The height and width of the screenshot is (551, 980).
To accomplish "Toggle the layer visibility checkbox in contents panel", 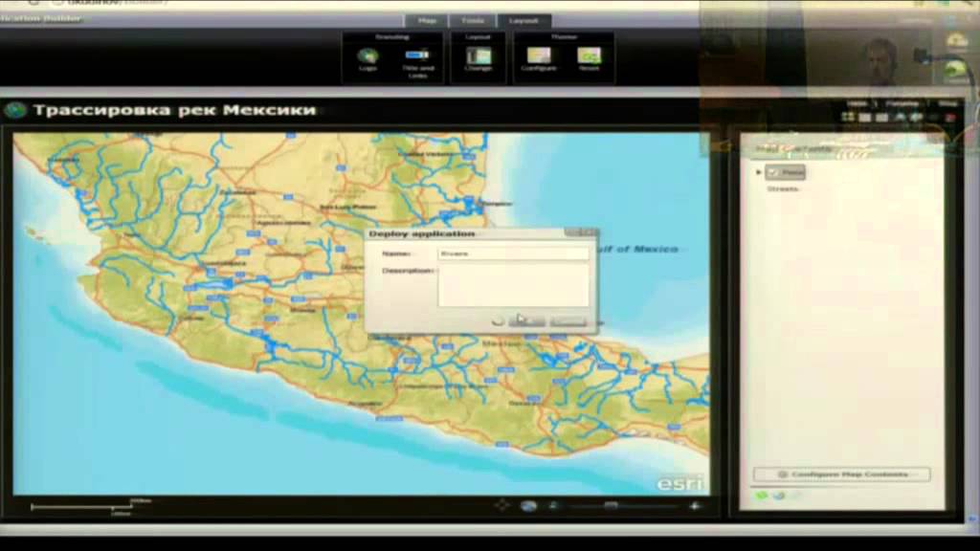I will coord(773,172).
